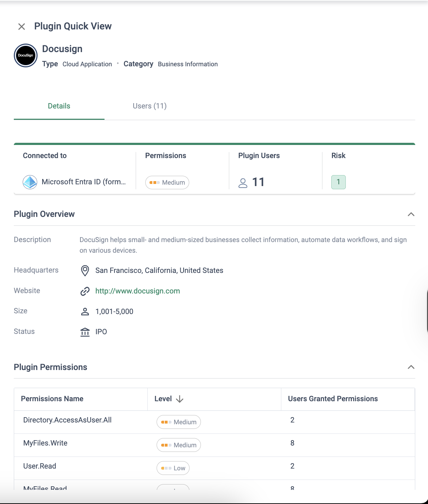Click the Cloud Application type value
The height and width of the screenshot is (504, 428).
(87, 64)
